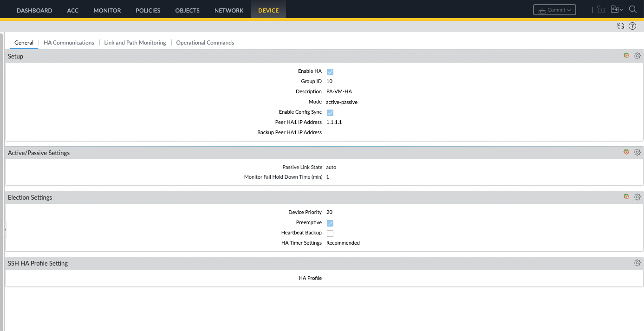Viewport: 644px width, 331px height.
Task: Click the Setup section override icon
Action: tap(626, 56)
